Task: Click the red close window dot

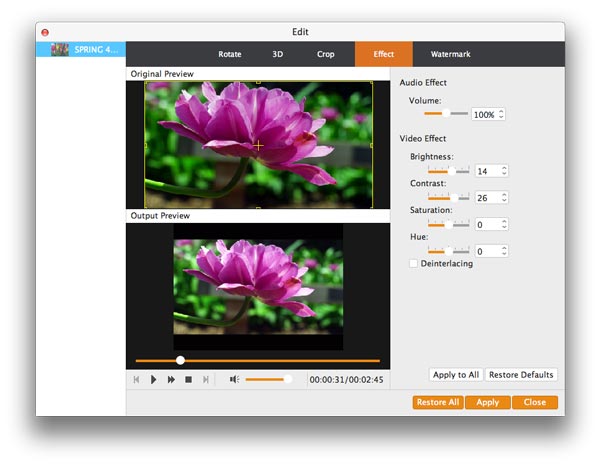Action: click(45, 33)
